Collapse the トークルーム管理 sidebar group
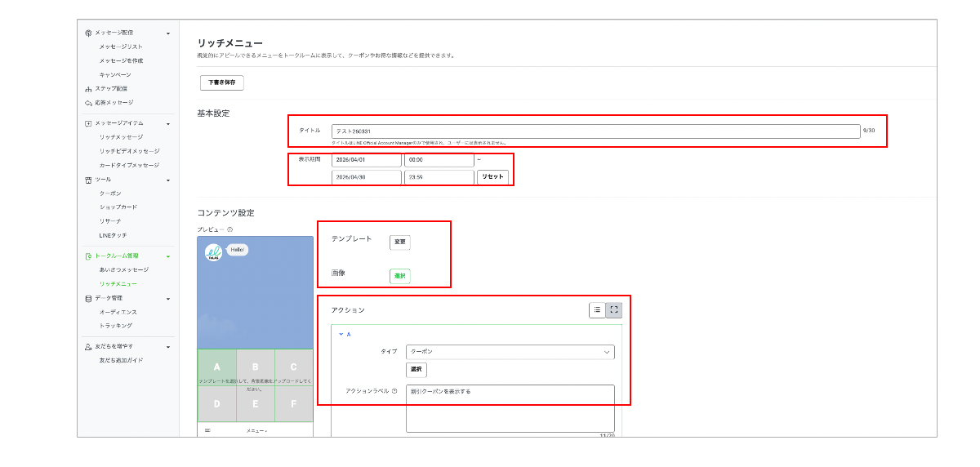This screenshot has height=467, width=980. [x=168, y=256]
